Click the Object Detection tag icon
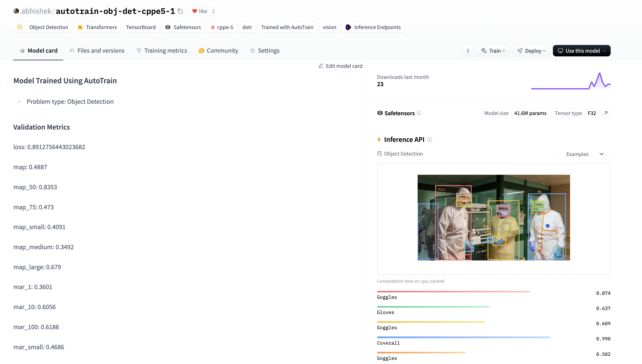 [x=20, y=27]
